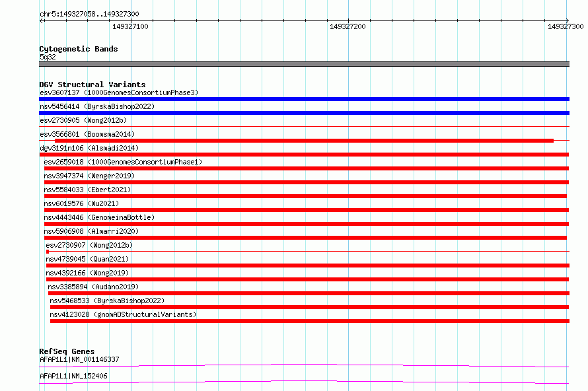Click ruler position 149327100

coord(131,26)
